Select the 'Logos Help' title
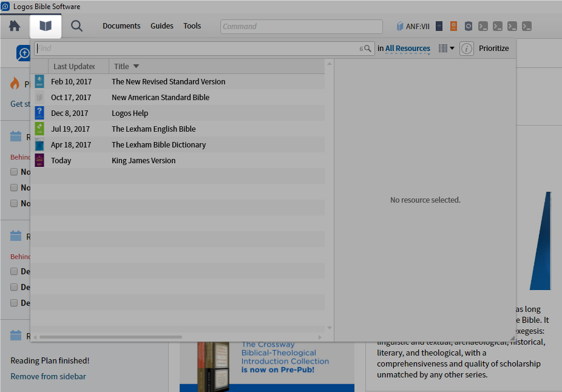562x392 pixels. pyautogui.click(x=130, y=113)
